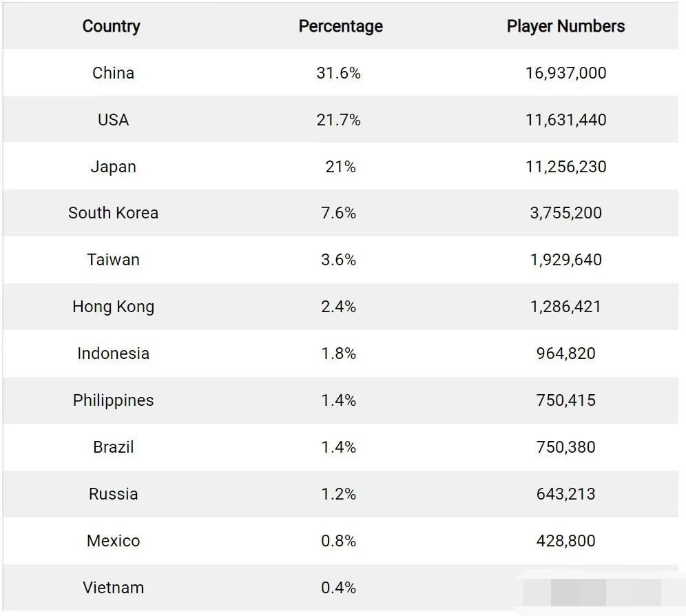Viewport: 686px width, 616px height.
Task: Select the China country cell
Action: point(114,72)
